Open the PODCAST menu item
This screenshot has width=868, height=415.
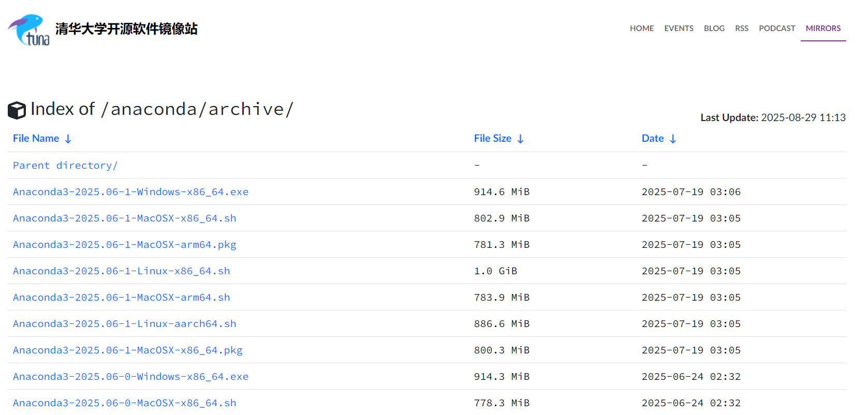[x=777, y=28]
